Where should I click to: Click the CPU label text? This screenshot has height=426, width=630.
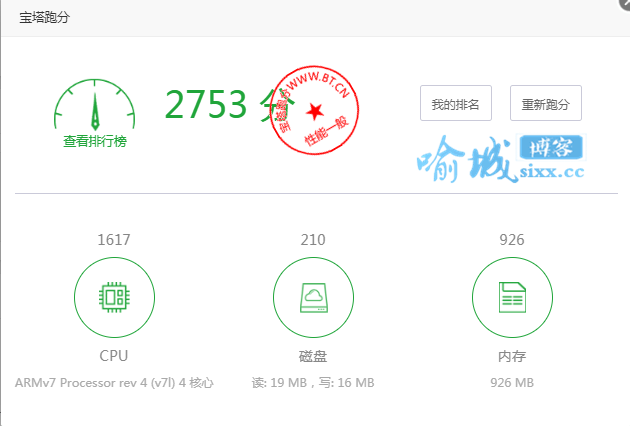click(x=114, y=355)
